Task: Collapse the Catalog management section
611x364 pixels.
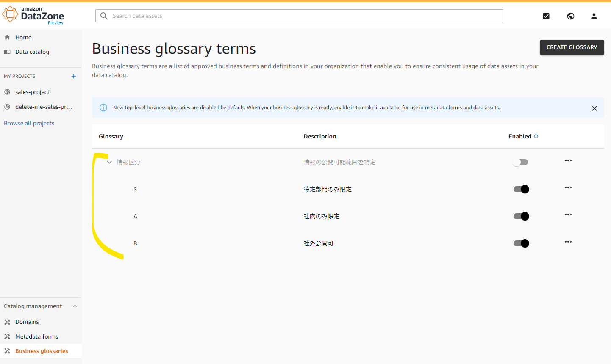Action: [75, 306]
